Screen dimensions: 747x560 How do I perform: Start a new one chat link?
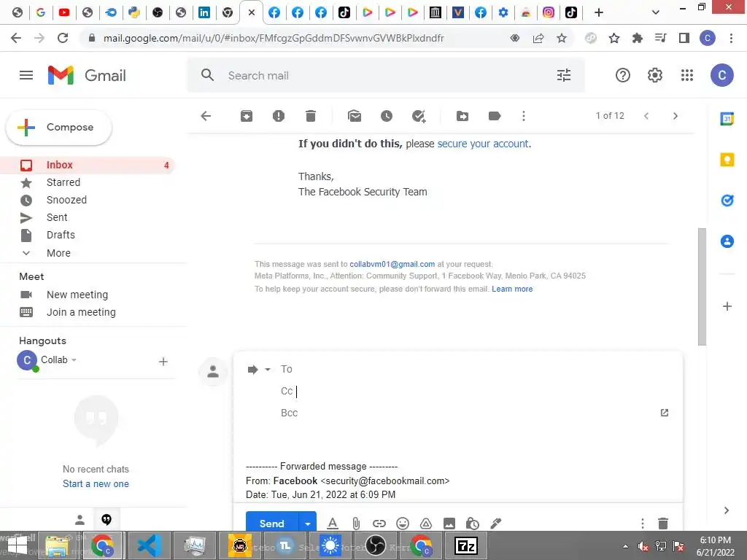pyautogui.click(x=96, y=484)
